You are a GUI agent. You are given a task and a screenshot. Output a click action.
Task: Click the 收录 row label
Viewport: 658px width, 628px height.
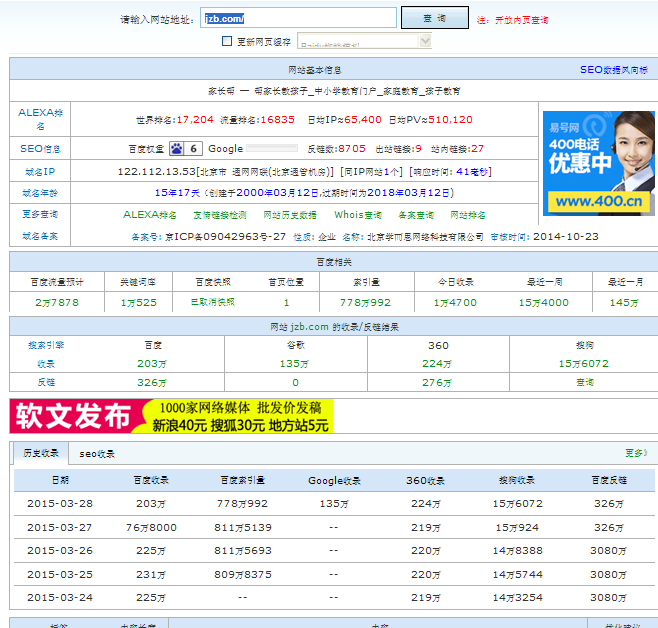(x=46, y=364)
